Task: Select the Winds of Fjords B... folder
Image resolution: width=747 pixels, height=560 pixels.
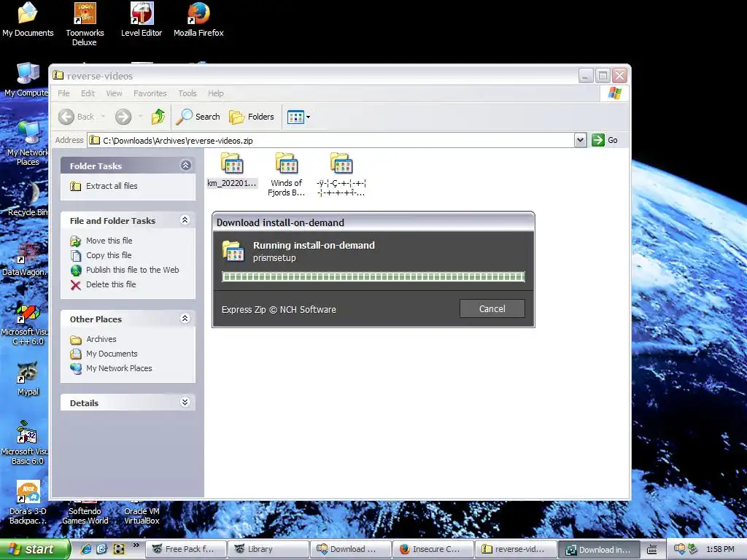Action: (286, 174)
